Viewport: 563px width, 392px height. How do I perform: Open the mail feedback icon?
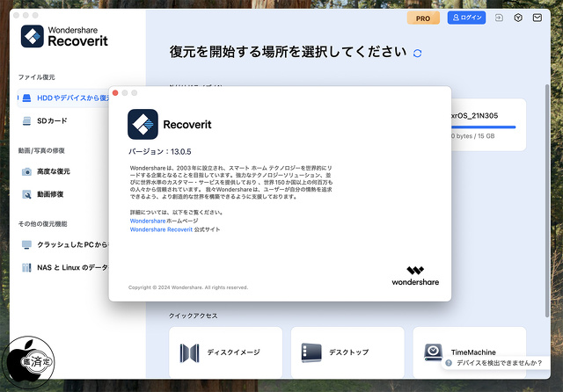537,18
